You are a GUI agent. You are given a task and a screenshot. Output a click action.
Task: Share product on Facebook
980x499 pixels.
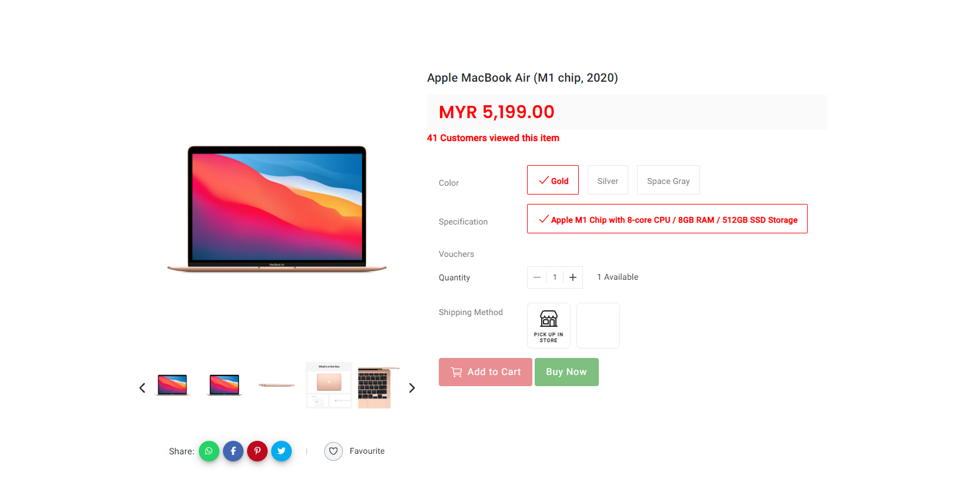click(233, 451)
